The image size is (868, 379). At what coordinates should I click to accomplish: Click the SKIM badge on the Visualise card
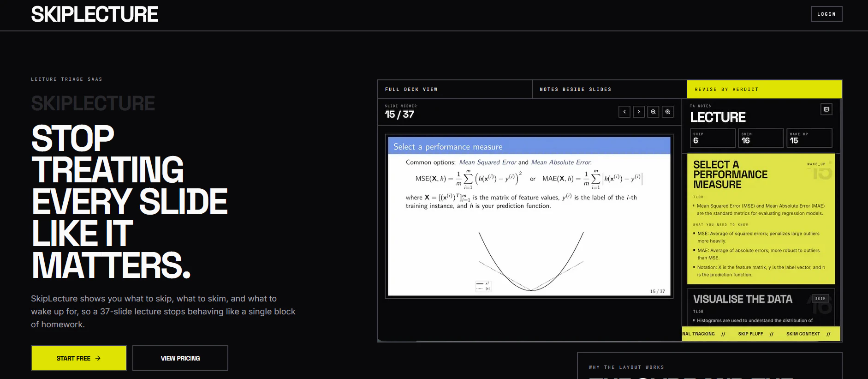tap(820, 299)
